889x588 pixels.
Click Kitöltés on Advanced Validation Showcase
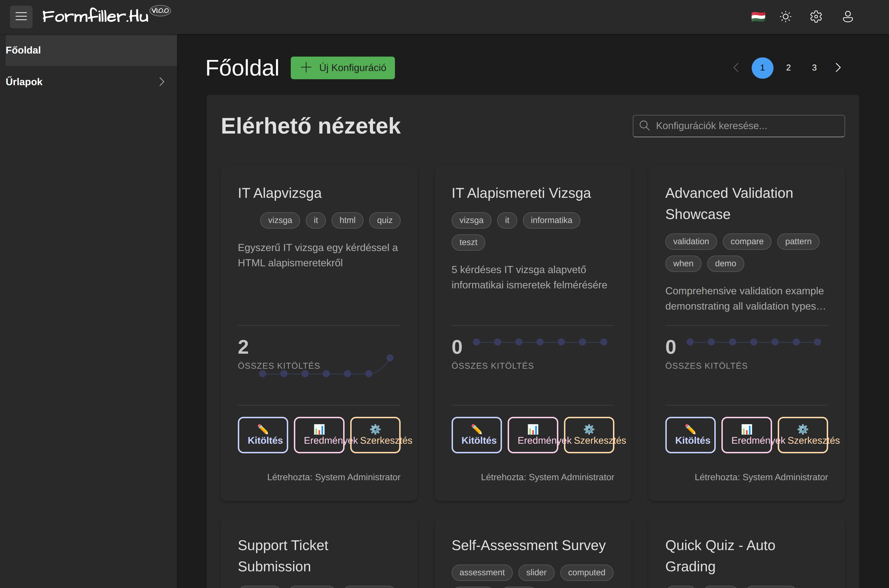point(690,435)
